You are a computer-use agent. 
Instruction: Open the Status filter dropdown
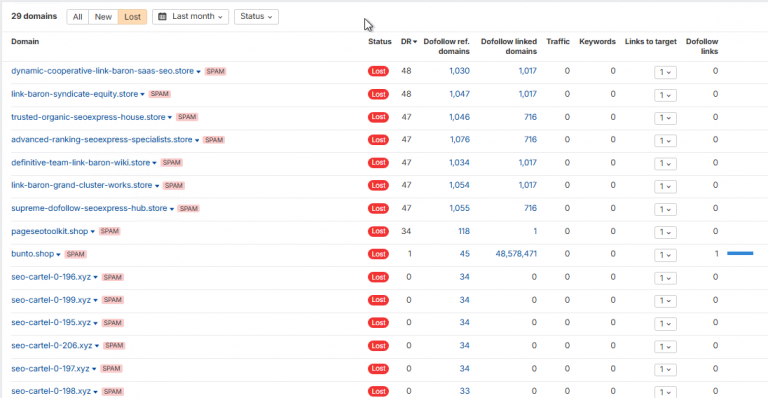pyautogui.click(x=256, y=17)
